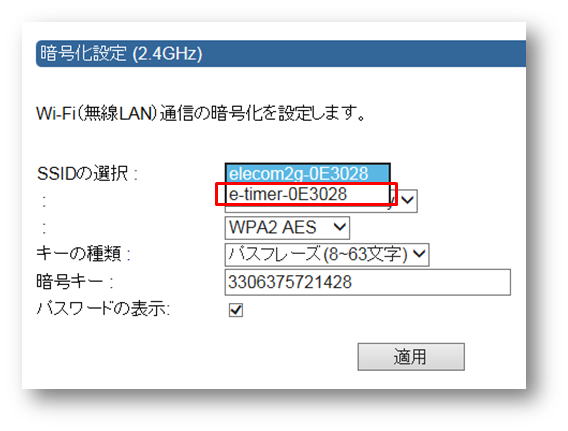Open the パスフレーズ(8~63文字) key type dropdown
This screenshot has height=431, width=568.
327,255
